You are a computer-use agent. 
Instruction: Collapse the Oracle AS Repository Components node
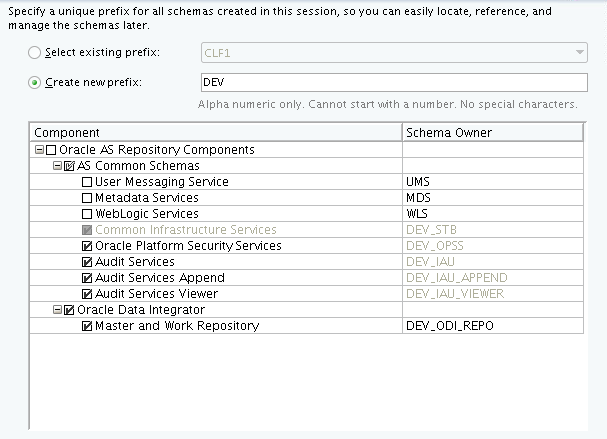[x=39, y=150]
